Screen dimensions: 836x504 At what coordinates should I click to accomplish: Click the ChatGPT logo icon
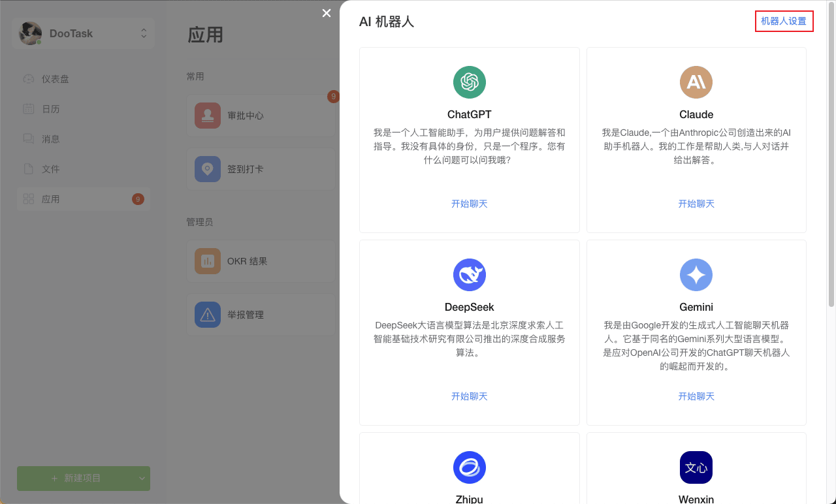tap(470, 82)
